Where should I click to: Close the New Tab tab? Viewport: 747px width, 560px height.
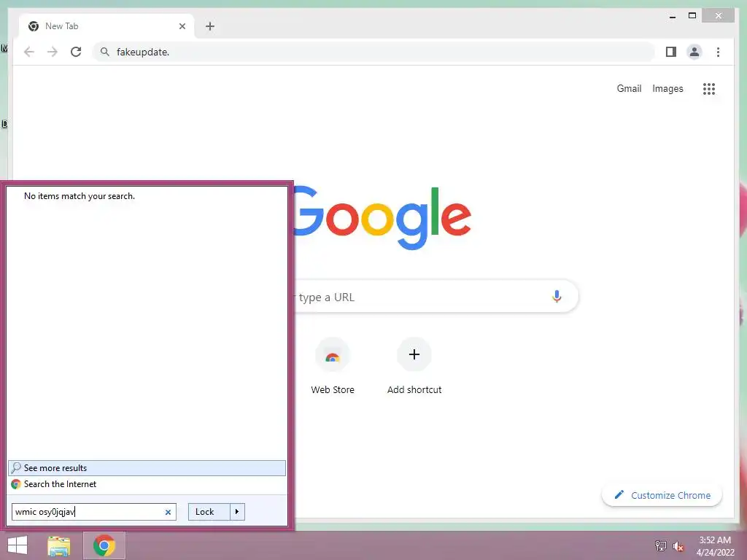pyautogui.click(x=182, y=26)
